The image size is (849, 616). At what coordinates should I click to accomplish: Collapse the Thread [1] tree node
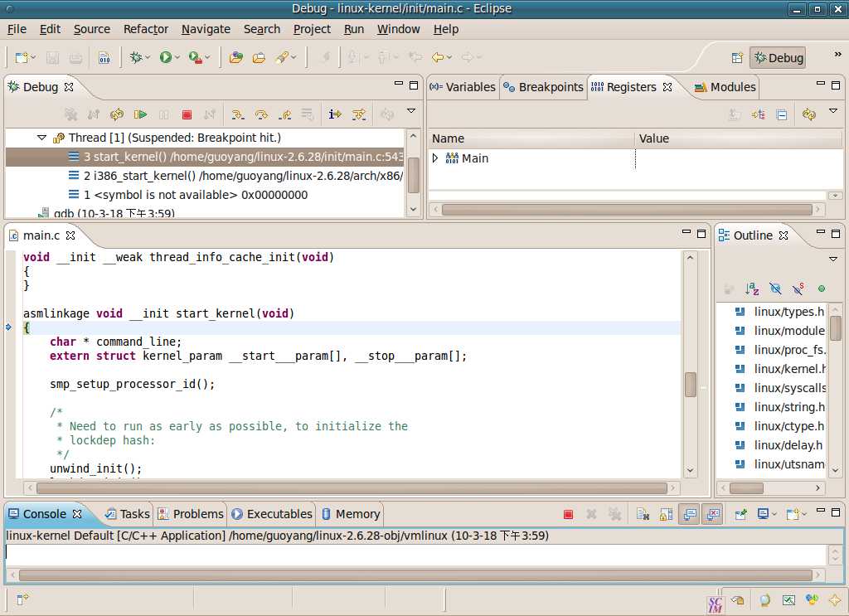41,138
